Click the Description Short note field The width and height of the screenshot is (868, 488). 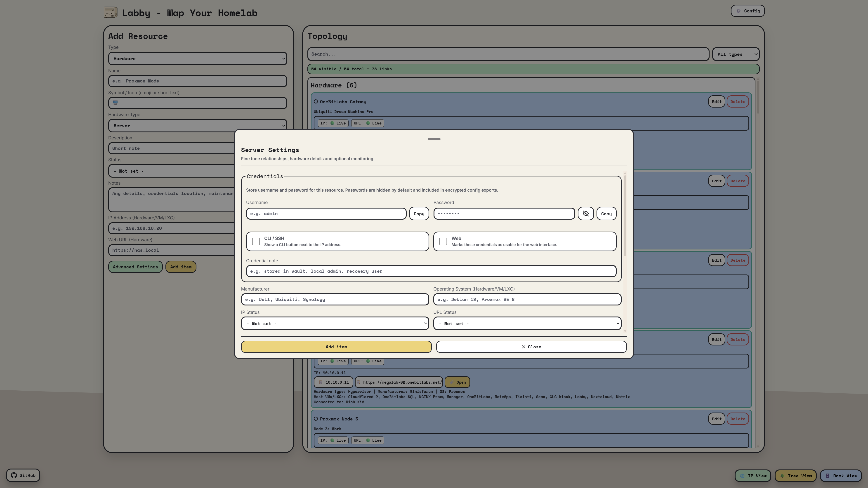tap(171, 148)
